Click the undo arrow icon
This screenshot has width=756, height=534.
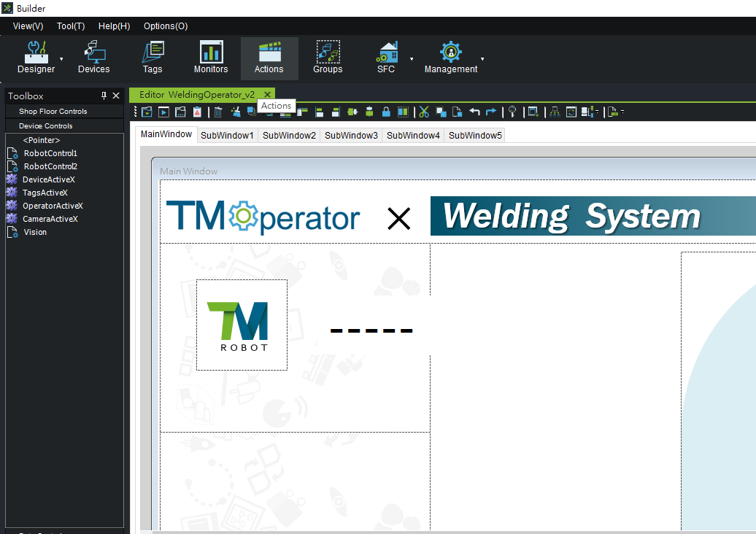click(474, 112)
